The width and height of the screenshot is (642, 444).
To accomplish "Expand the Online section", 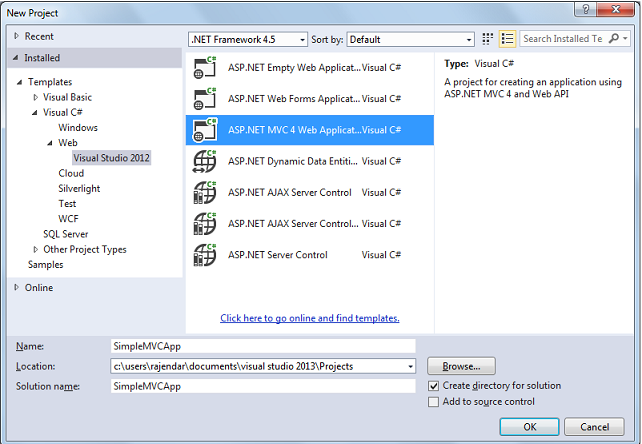I will pos(16,288).
